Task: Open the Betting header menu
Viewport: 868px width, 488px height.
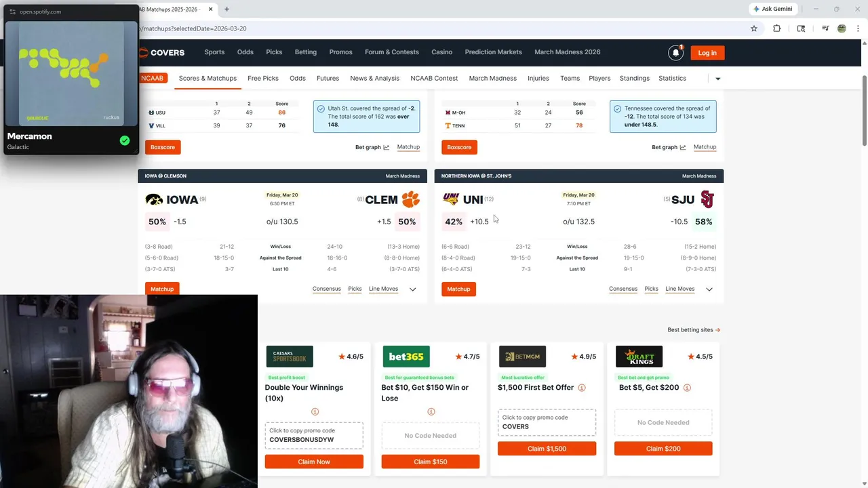Action: 305,52
